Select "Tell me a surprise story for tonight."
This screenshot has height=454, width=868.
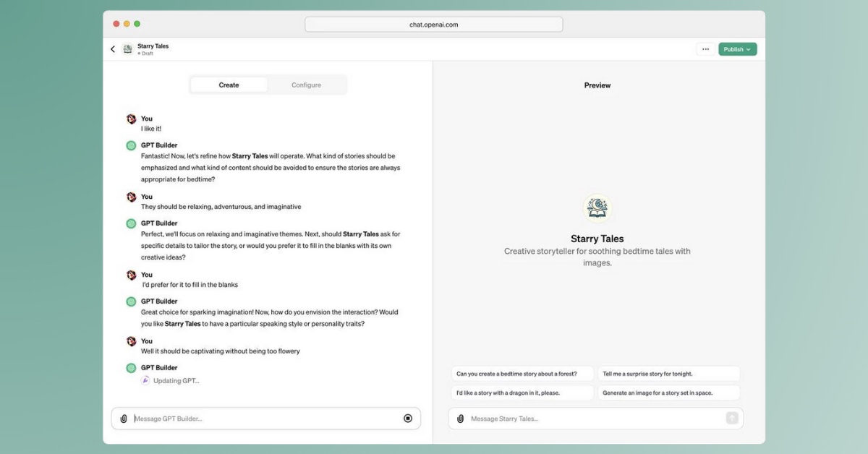tap(669, 374)
